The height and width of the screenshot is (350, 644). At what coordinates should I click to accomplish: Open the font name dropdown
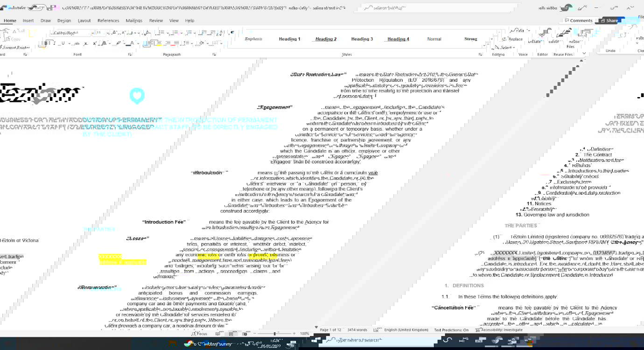pyautogui.click(x=91, y=33)
